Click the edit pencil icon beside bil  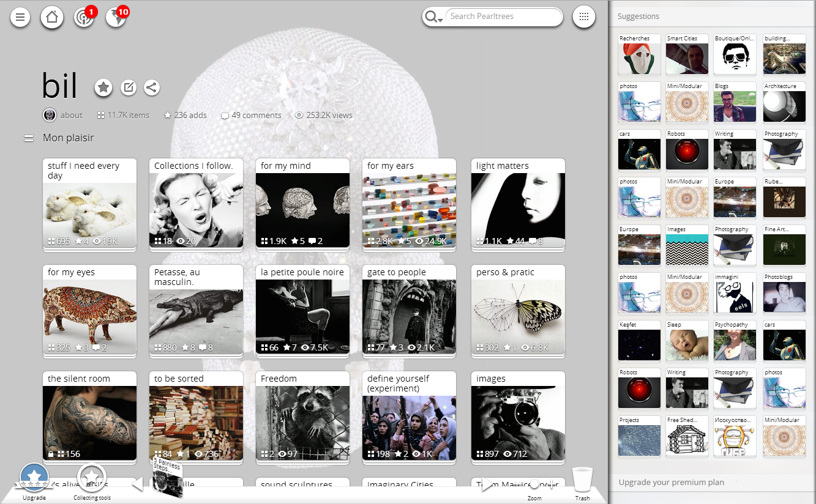tap(128, 88)
